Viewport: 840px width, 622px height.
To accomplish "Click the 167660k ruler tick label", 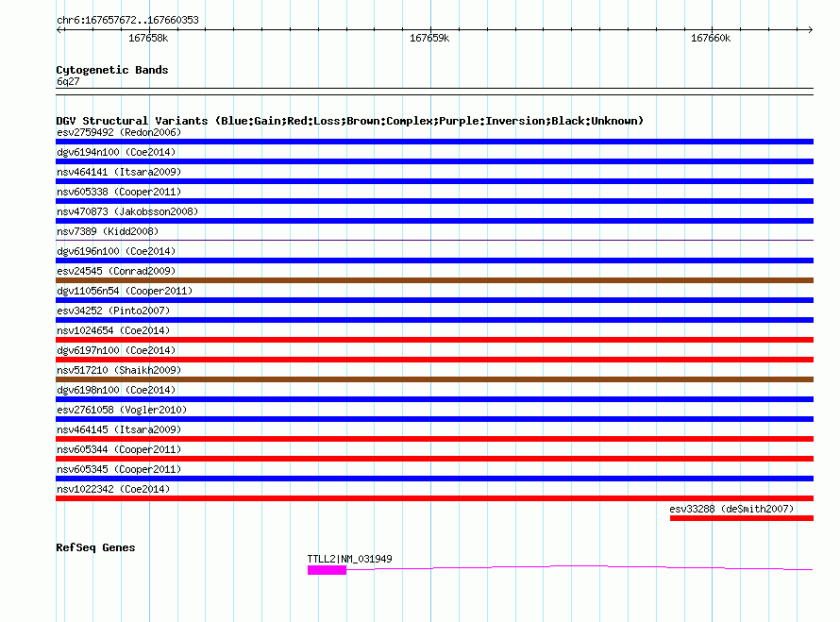I will coord(711,38).
